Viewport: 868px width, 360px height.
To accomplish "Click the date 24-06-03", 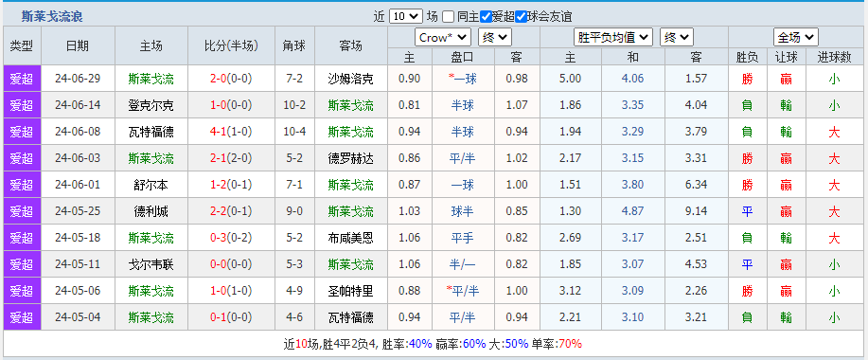I will coord(78,158).
